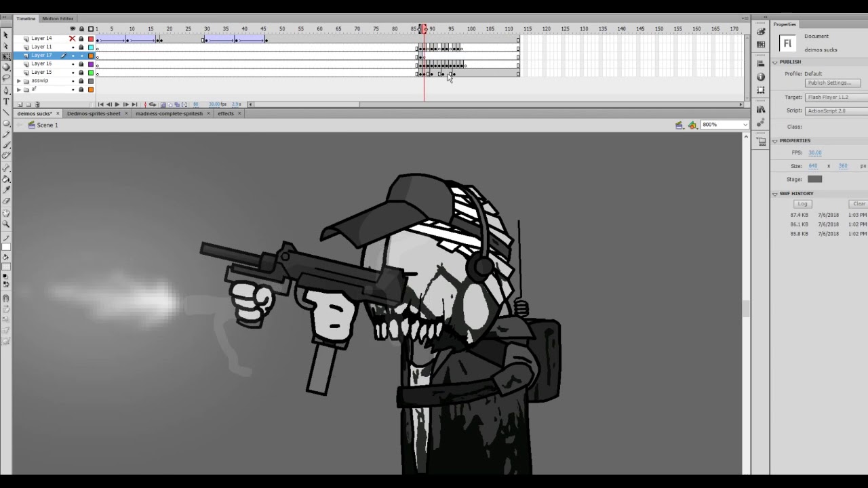Show the hidden Layer 14
The width and height of the screenshot is (868, 488).
click(x=73, y=39)
